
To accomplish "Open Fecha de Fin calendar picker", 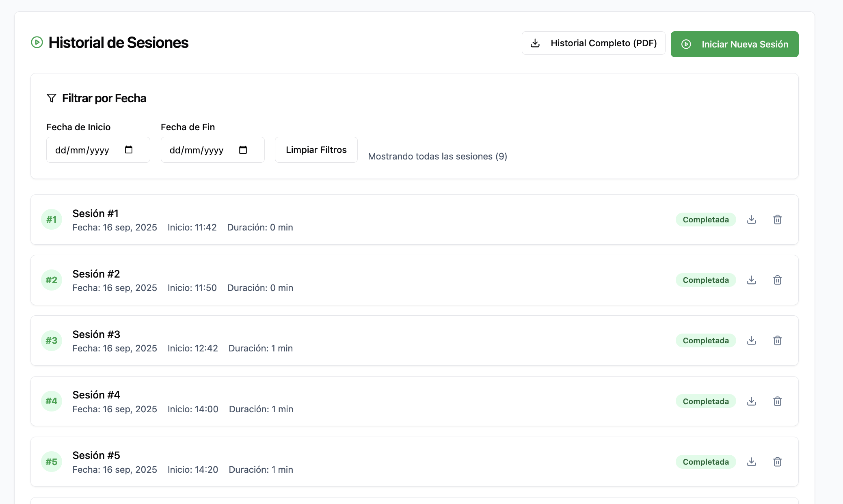I will pyautogui.click(x=243, y=150).
